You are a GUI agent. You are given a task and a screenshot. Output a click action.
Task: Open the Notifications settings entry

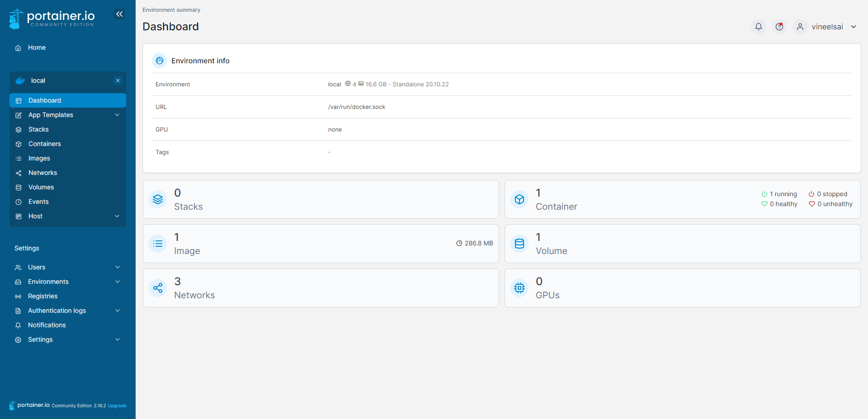point(46,325)
